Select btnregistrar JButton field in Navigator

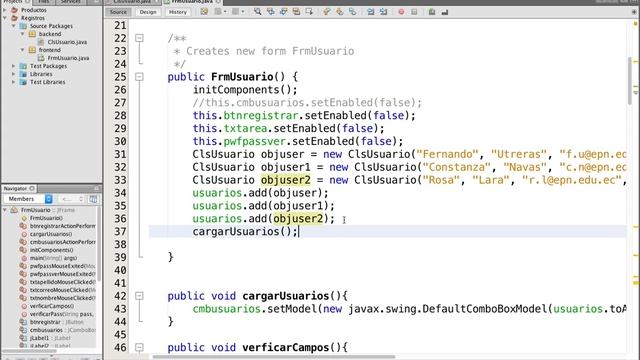click(56, 322)
